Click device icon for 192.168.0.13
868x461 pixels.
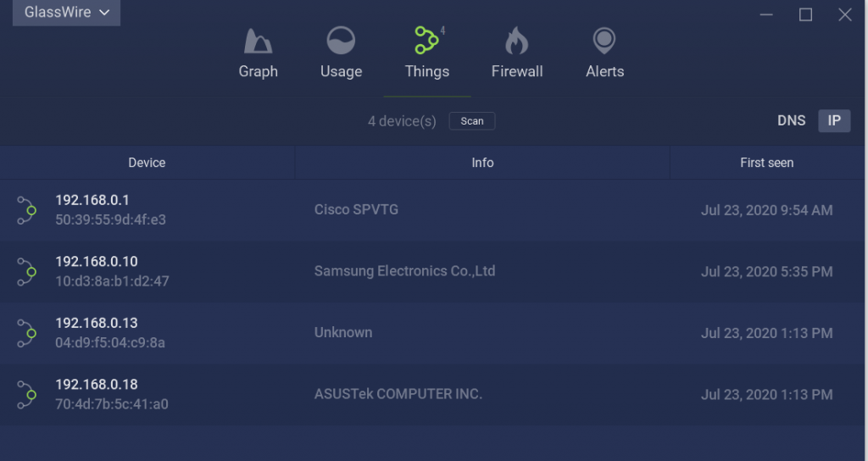click(x=26, y=333)
